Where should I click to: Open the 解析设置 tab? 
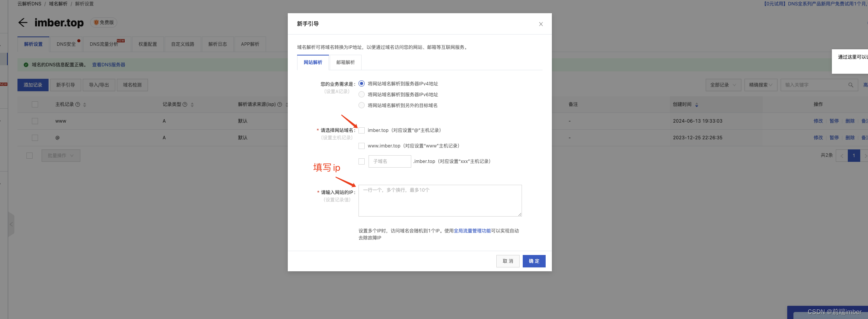33,44
